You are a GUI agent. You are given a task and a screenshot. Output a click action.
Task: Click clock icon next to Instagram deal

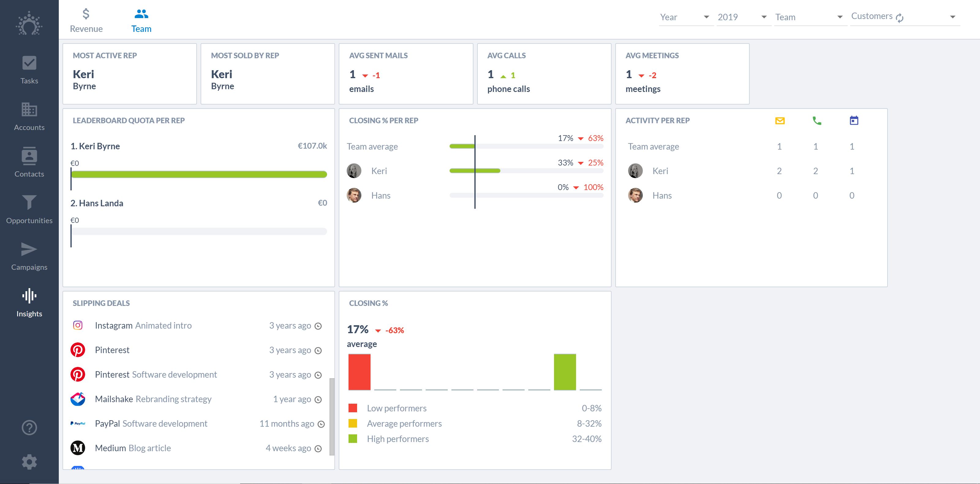pyautogui.click(x=318, y=326)
